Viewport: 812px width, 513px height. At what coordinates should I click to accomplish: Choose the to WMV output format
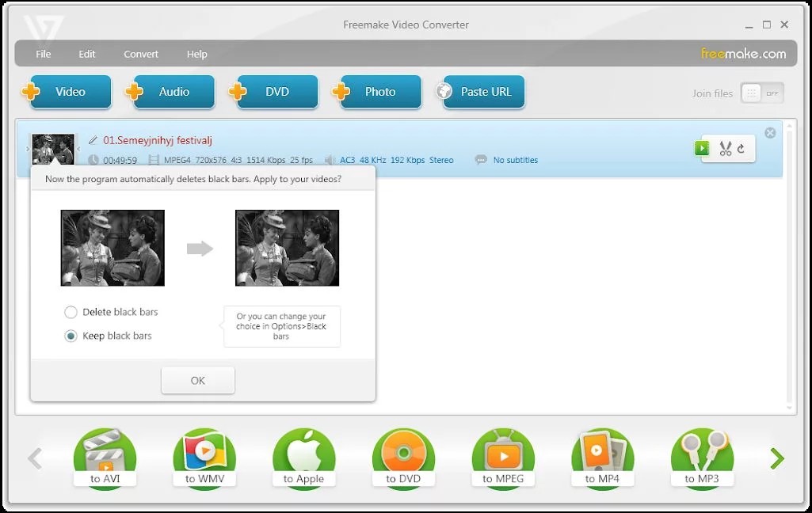(204, 458)
